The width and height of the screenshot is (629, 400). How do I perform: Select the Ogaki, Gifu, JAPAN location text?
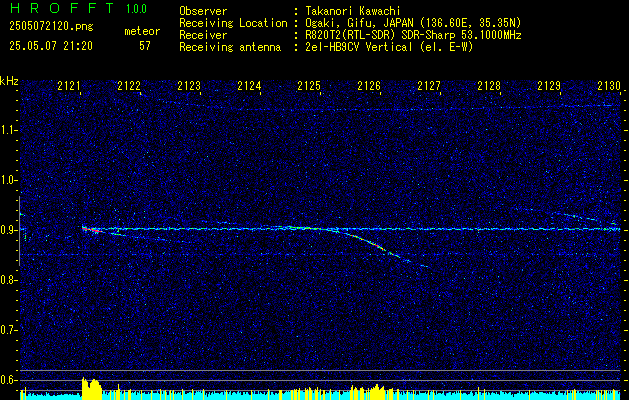[413, 23]
